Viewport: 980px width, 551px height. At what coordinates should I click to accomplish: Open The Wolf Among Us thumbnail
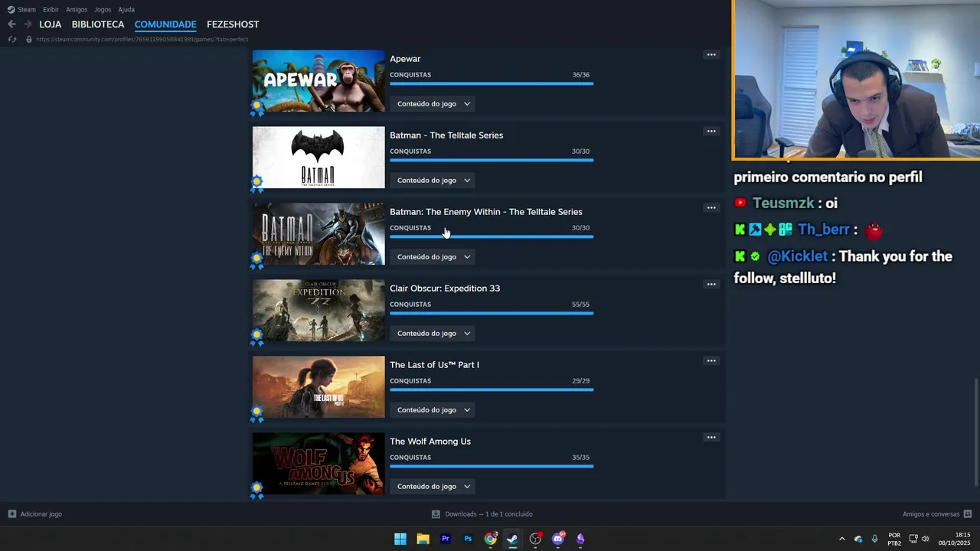(x=318, y=464)
